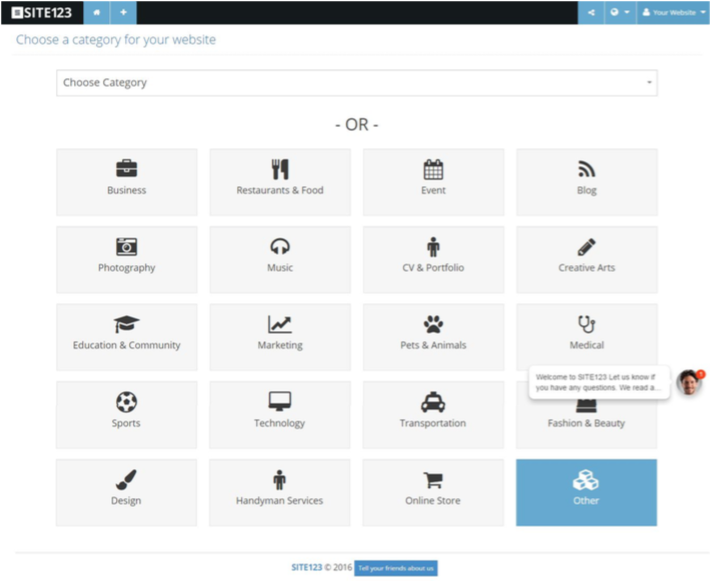Screen dimensions: 710x586
Task: Click the SITE123 logo in top bar
Action: point(42,13)
